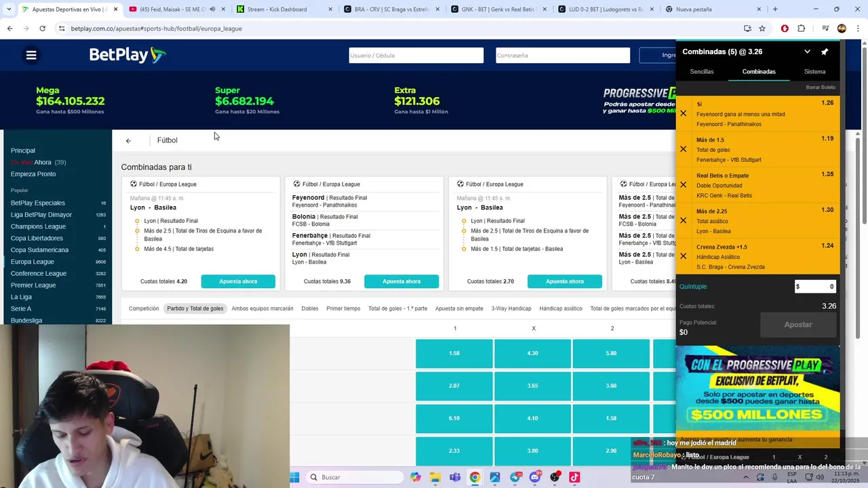Reload the page in Chrome
Screen dimensions: 868x488
(42, 28)
